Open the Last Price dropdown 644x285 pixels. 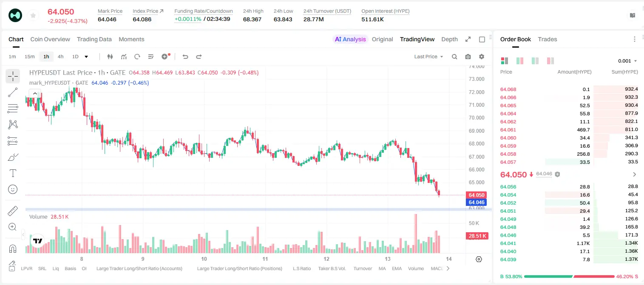[x=428, y=57]
